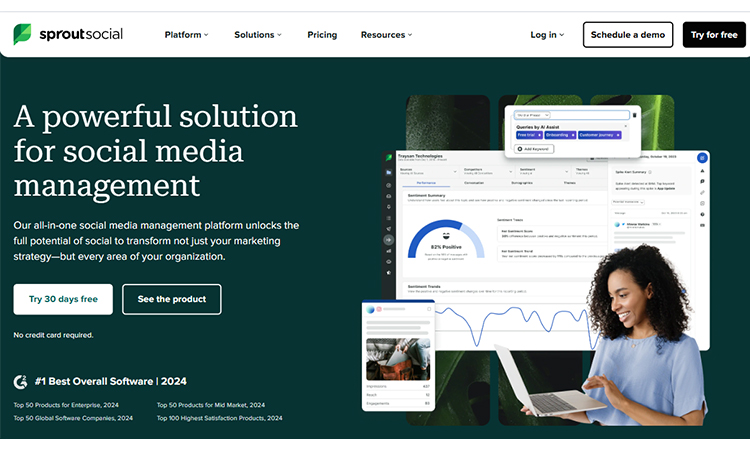The height and width of the screenshot is (450, 750).
Task: Click the link icon on right rail
Action: [702, 193]
